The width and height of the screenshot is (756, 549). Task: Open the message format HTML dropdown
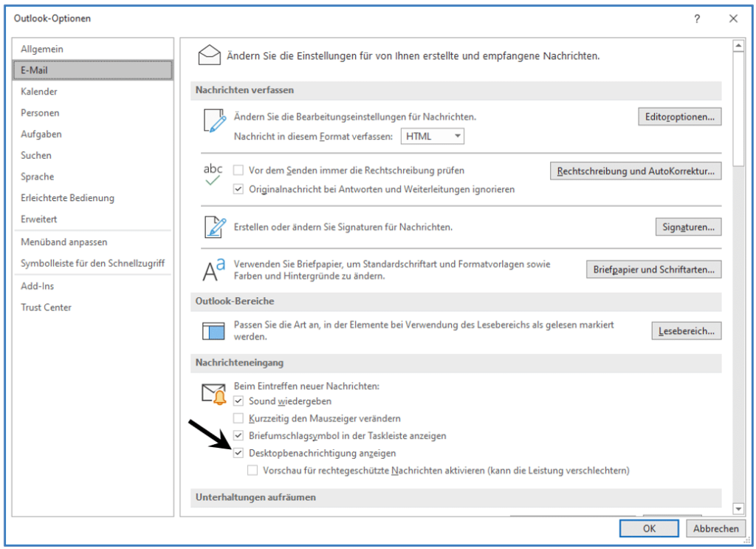tap(433, 137)
